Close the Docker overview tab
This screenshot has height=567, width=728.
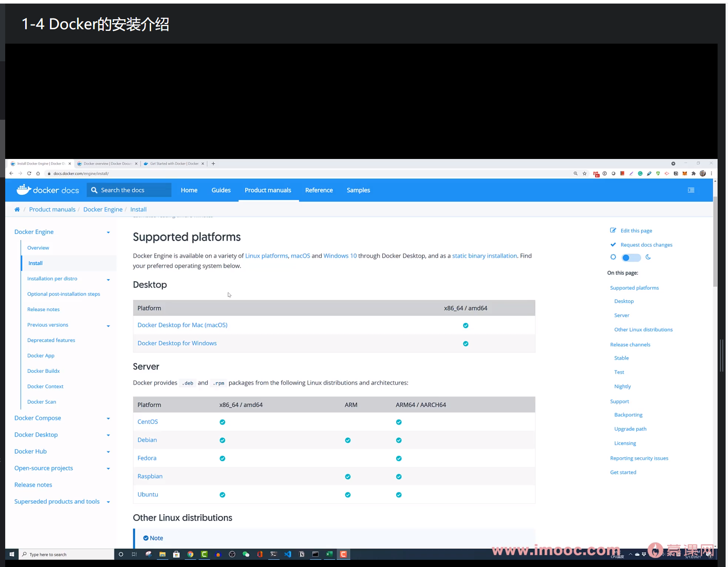point(136,163)
